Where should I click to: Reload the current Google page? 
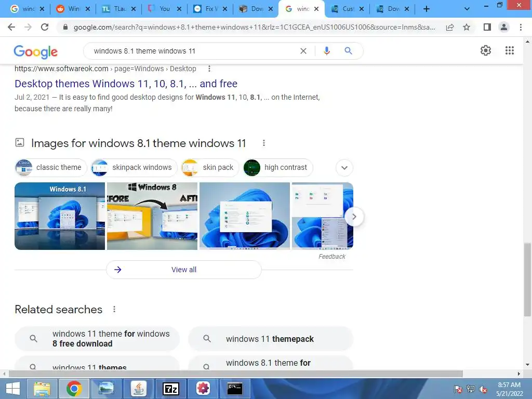(x=45, y=27)
